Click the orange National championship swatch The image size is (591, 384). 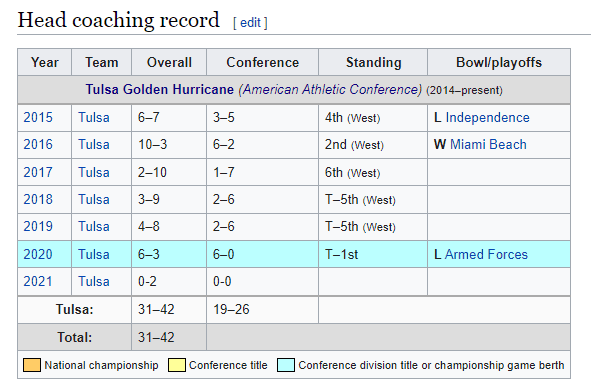[x=32, y=365]
